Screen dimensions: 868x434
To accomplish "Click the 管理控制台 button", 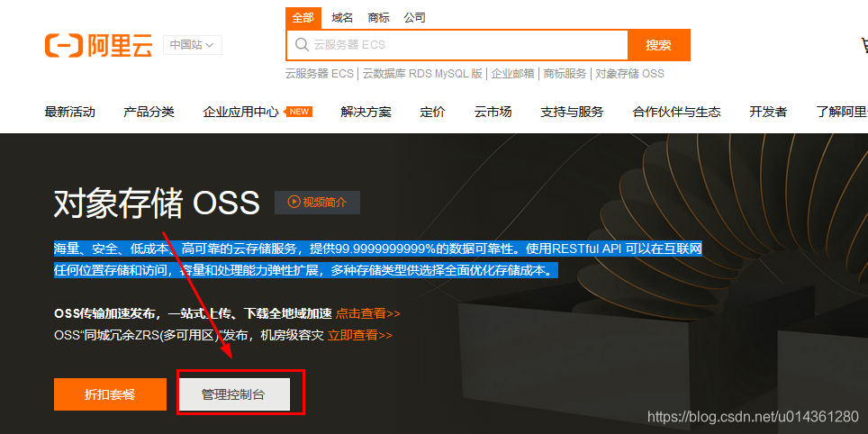I will (233, 394).
